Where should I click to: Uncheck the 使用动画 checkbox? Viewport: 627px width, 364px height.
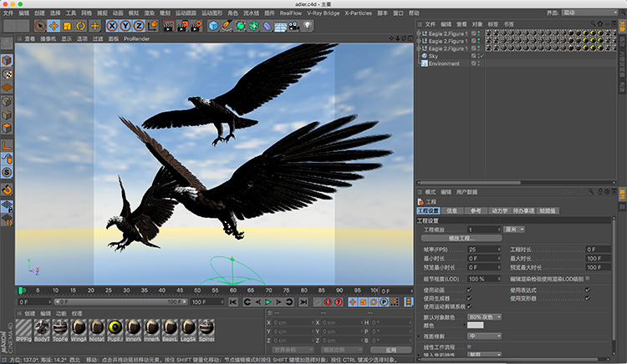[x=469, y=291]
